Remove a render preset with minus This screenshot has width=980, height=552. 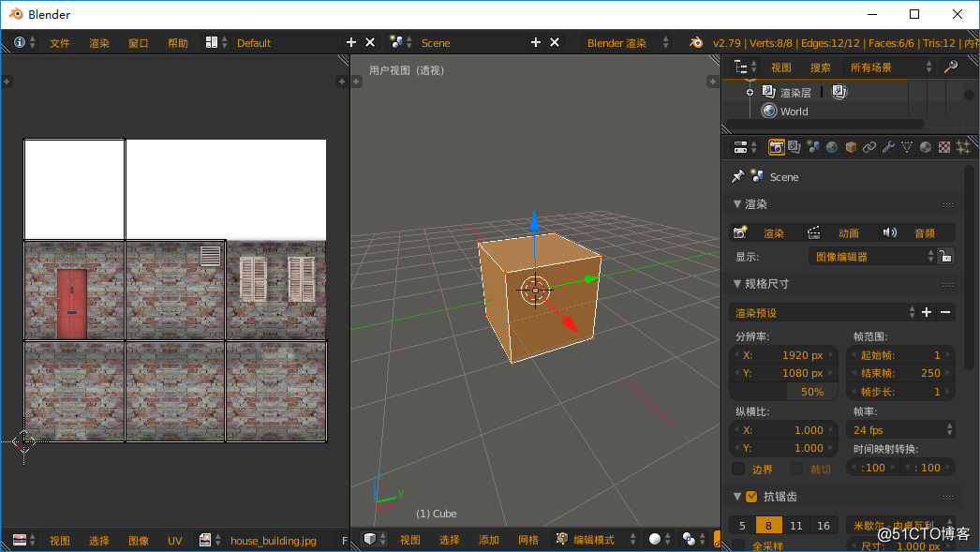pyautogui.click(x=945, y=313)
